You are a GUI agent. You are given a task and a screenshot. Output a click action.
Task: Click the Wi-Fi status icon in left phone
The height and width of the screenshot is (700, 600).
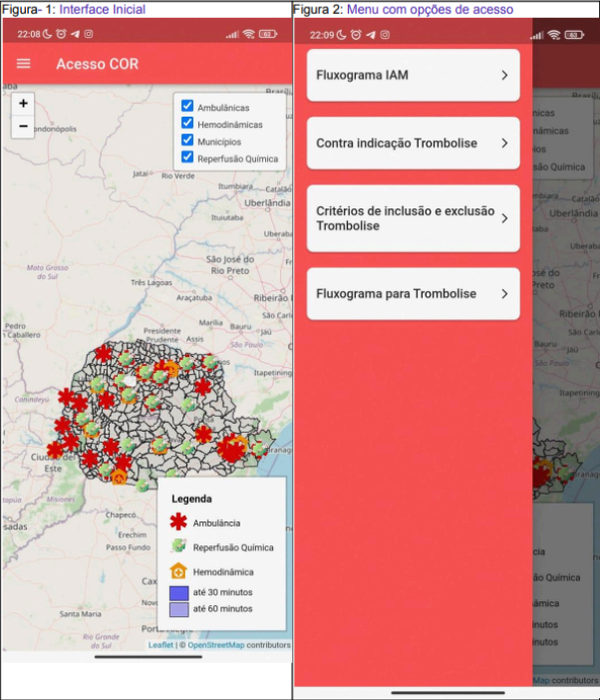[247, 34]
